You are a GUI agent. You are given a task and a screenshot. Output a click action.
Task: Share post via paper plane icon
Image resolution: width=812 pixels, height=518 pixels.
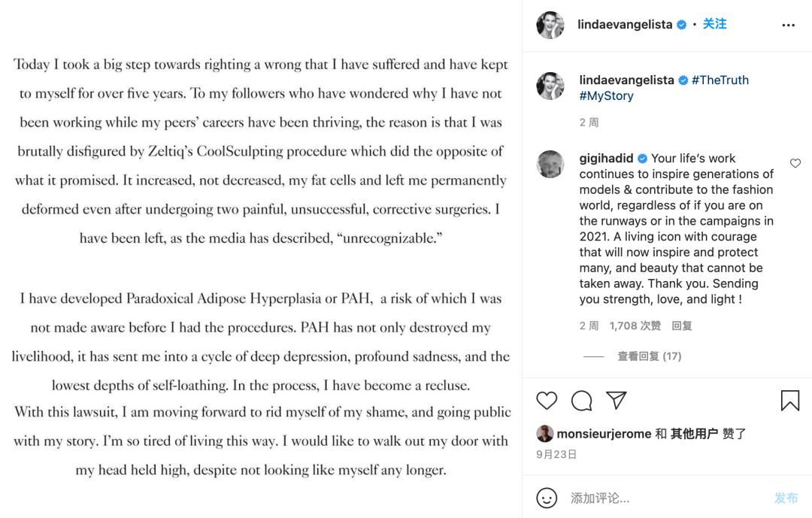(617, 401)
